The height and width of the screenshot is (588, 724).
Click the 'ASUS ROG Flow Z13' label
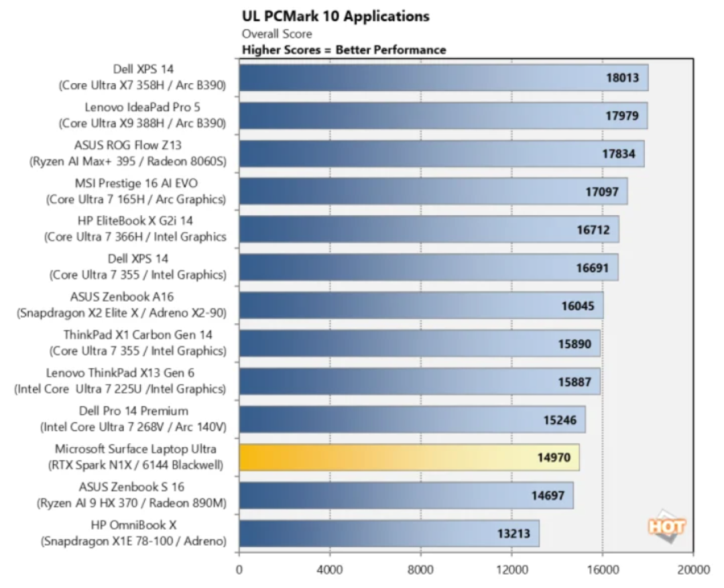(x=128, y=145)
